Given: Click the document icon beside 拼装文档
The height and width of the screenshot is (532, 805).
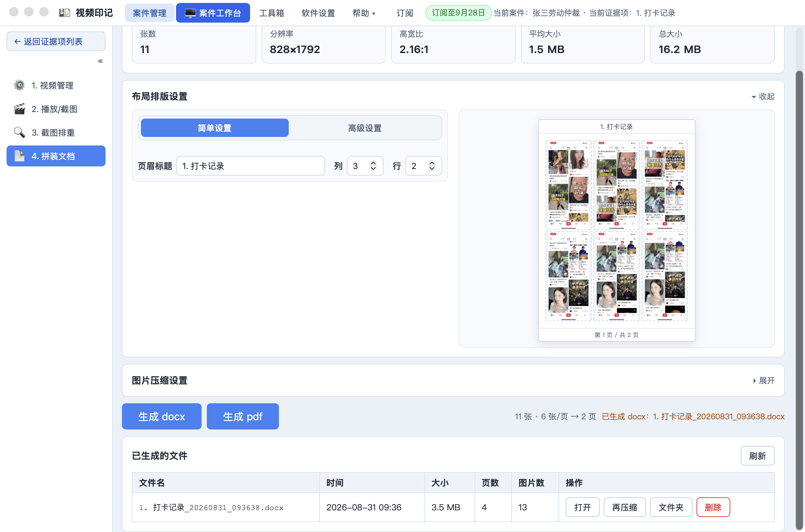Looking at the screenshot, I should (19, 156).
